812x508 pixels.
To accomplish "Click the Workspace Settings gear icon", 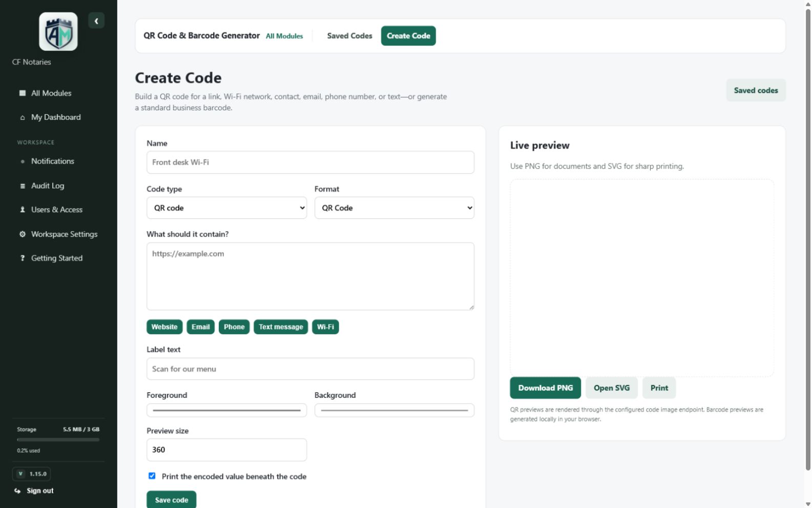I will [23, 234].
